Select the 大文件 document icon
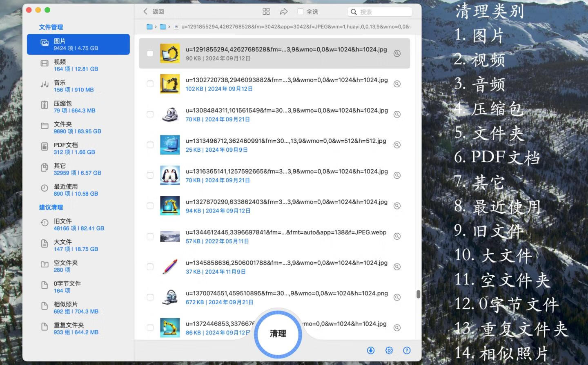588x365 pixels. coord(45,243)
